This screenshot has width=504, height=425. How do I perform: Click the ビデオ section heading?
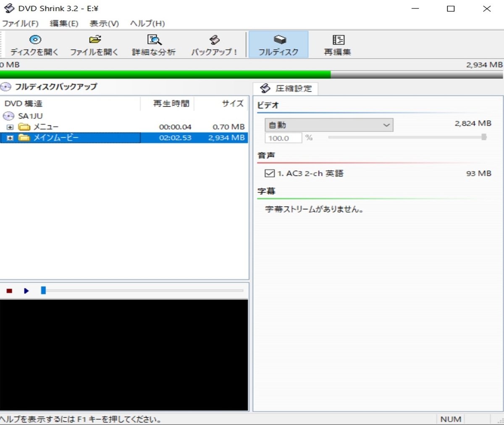(268, 105)
